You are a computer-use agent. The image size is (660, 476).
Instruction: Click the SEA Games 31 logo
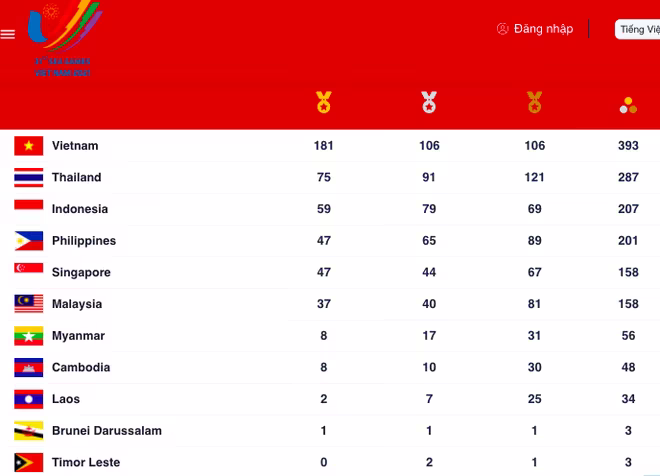pyautogui.click(x=62, y=40)
